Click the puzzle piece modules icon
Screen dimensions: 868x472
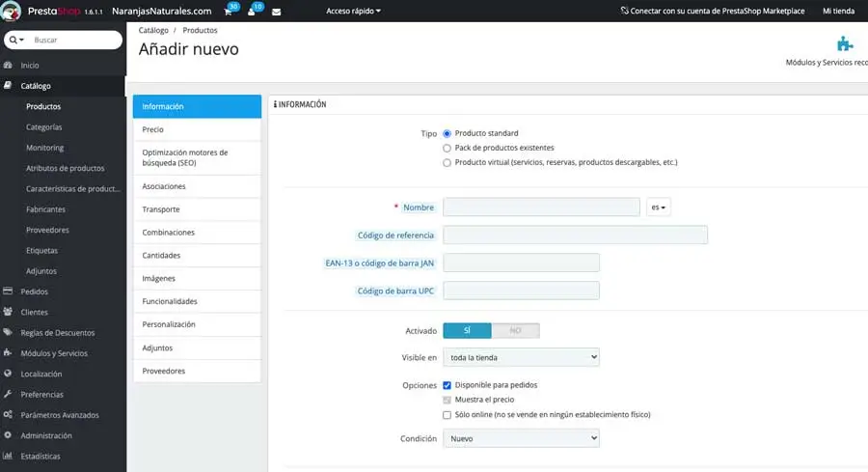pos(845,43)
